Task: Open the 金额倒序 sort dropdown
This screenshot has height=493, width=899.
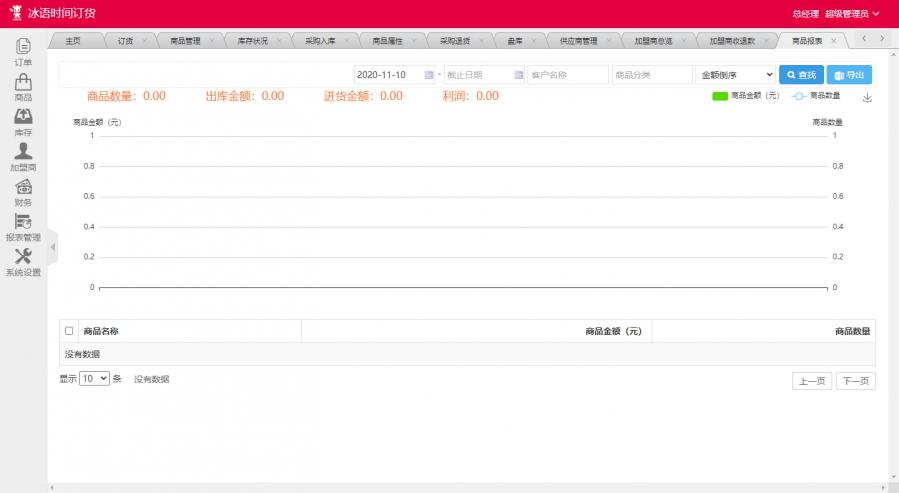Action: (x=735, y=75)
